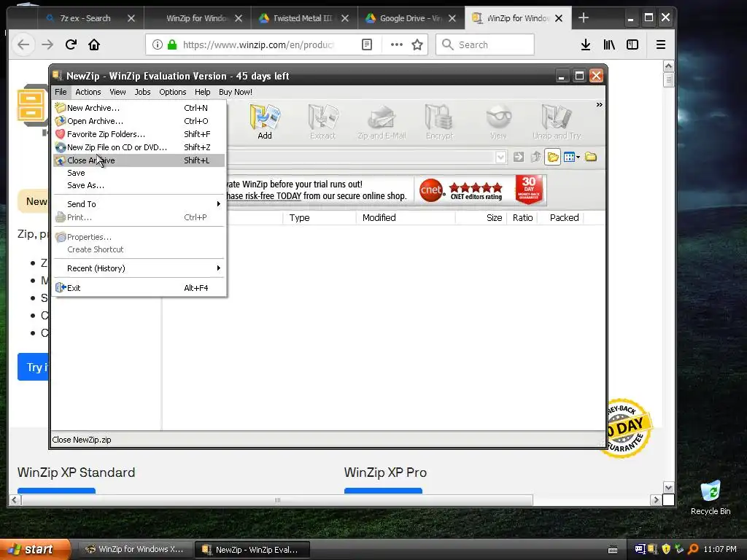Click the page horizontal scrollbar thumb
Screen dimensions: 747x560
(x=277, y=500)
